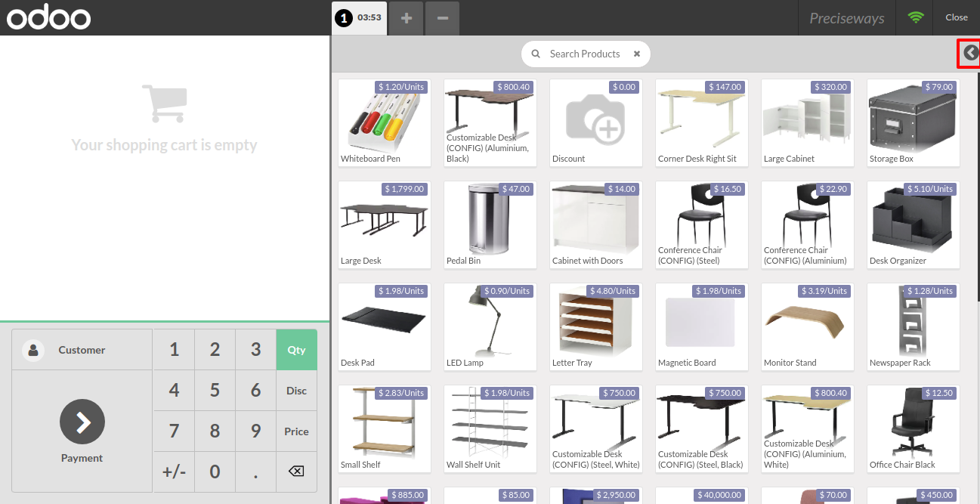Screen dimensions: 980x504
Task: Click the backspace key on numpad
Action: [x=296, y=472]
